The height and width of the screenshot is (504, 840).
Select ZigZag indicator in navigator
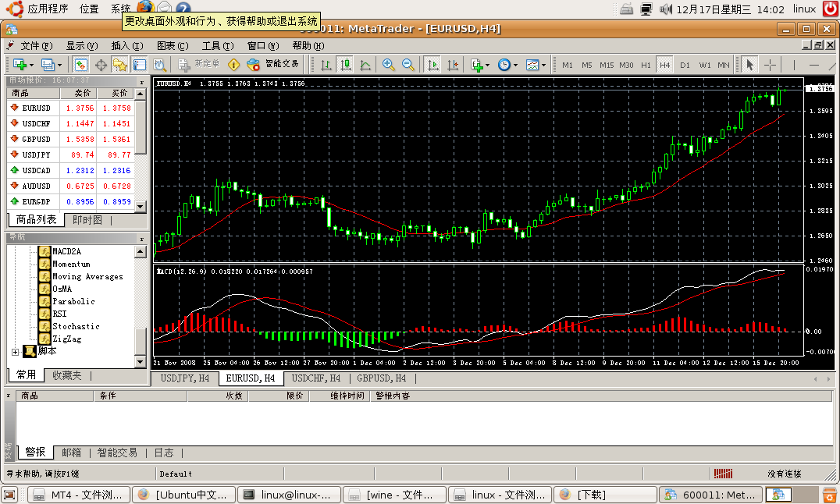(66, 339)
